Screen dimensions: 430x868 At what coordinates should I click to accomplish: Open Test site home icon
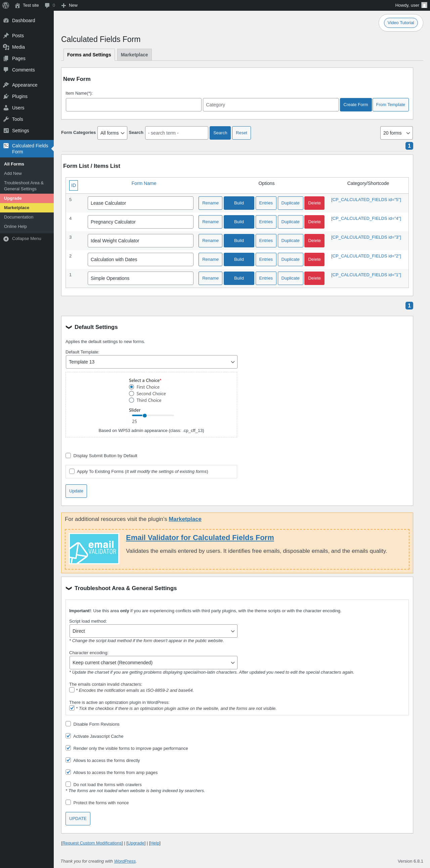click(x=17, y=5)
